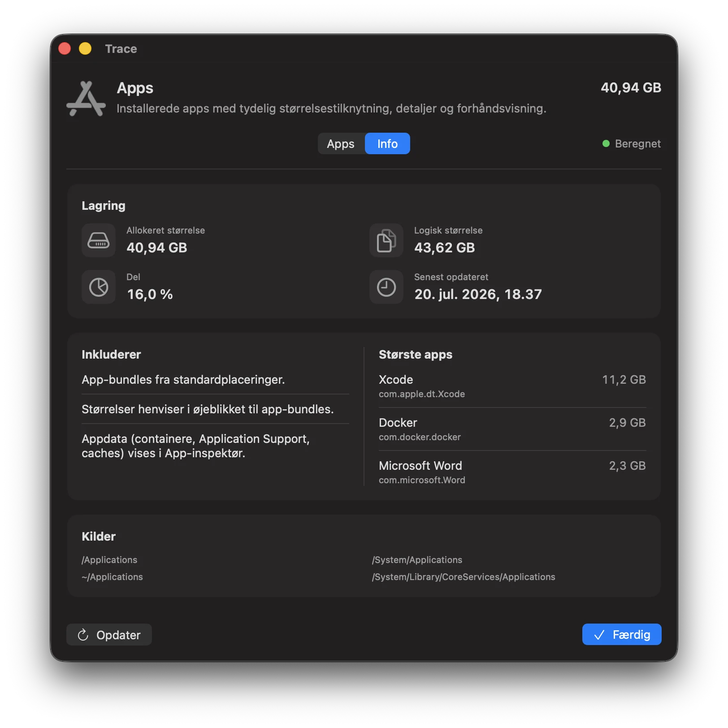
Task: Click the pie chart icon beside Del
Action: [99, 287]
